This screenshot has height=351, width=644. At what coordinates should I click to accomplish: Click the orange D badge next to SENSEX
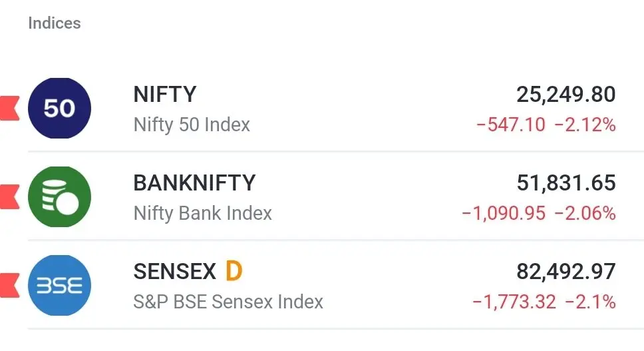tap(234, 271)
